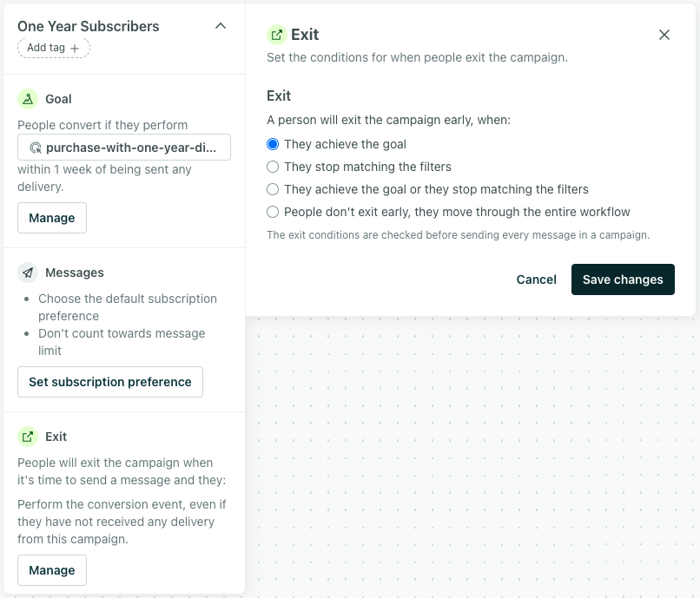Screen dimensions: 700x598
Task: Click the plus icon beside Add tag
Action: pyautogui.click(x=75, y=49)
